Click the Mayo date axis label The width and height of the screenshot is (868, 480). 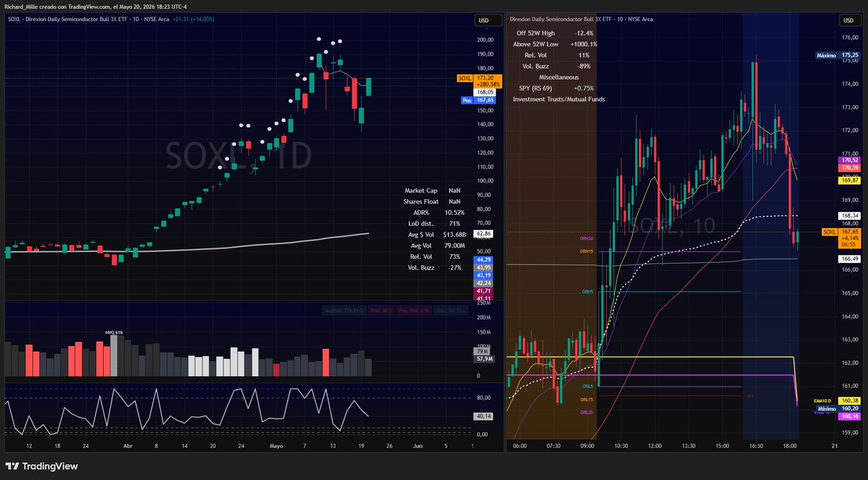point(278,447)
